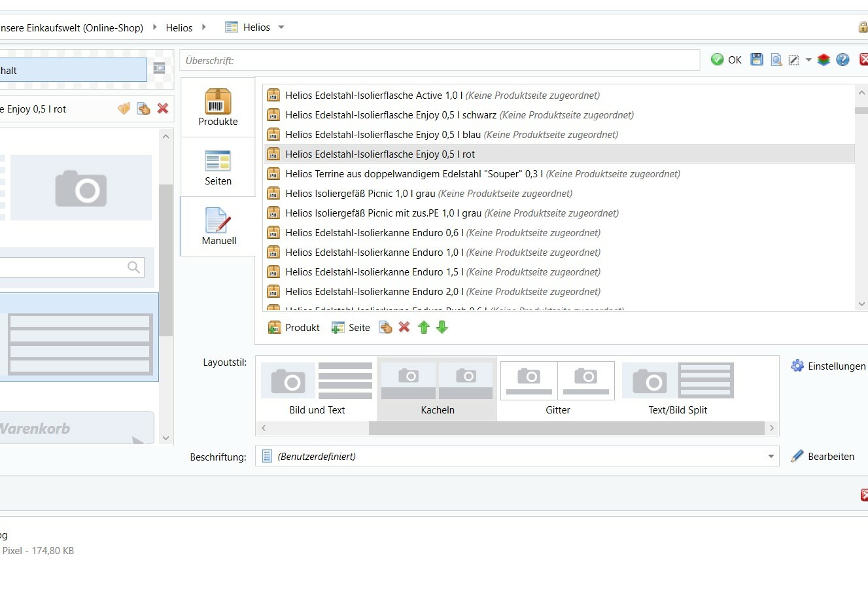Viewport: 868px width, 596px height.
Task: Select 'Isolierflasche Enjoy 0,5 l schwarz' row
Action: click(x=559, y=114)
